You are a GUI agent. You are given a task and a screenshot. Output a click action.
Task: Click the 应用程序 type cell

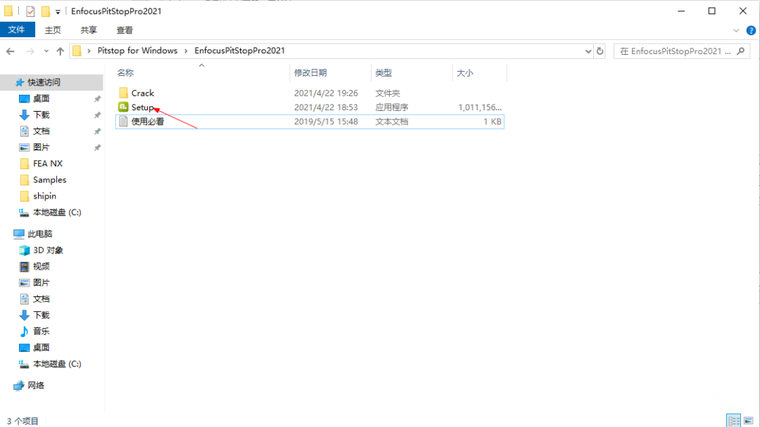[x=392, y=107]
